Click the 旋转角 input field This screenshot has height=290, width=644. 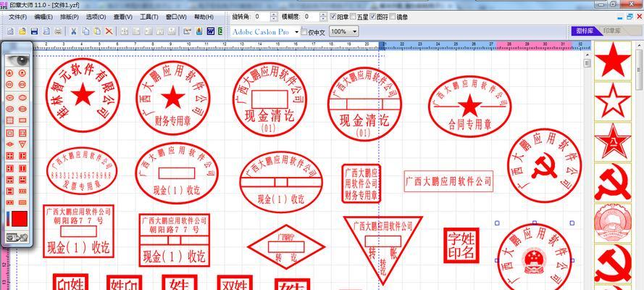262,17
